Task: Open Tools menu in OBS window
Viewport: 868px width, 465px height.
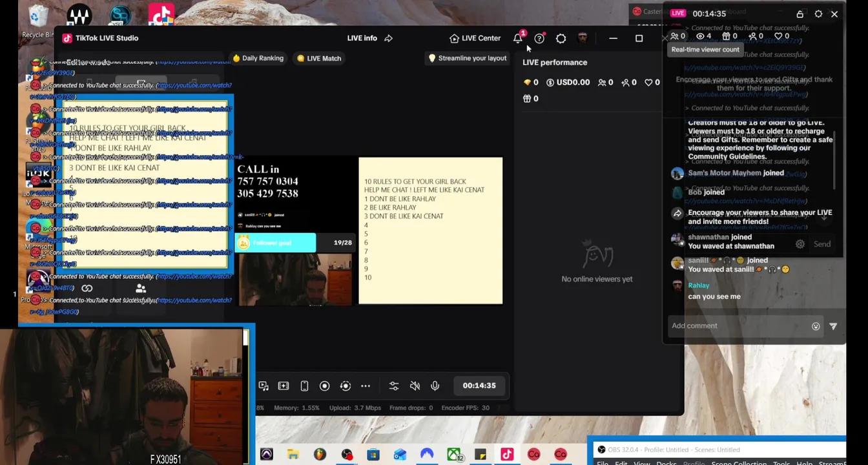Action: 781,463
